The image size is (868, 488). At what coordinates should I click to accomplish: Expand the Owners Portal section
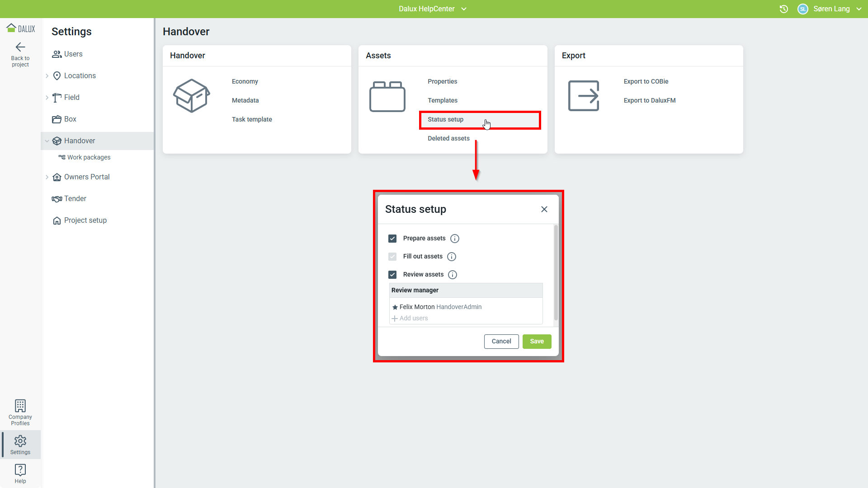click(x=47, y=177)
